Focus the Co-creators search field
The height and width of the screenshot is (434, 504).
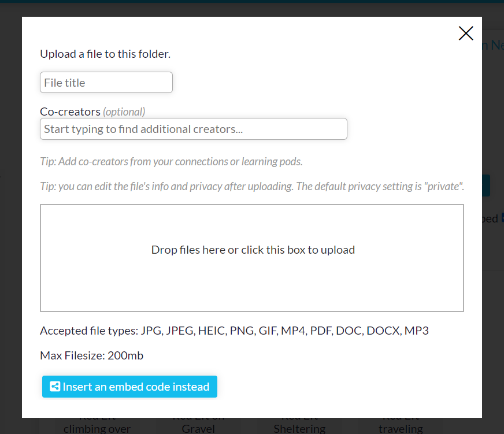tap(194, 129)
